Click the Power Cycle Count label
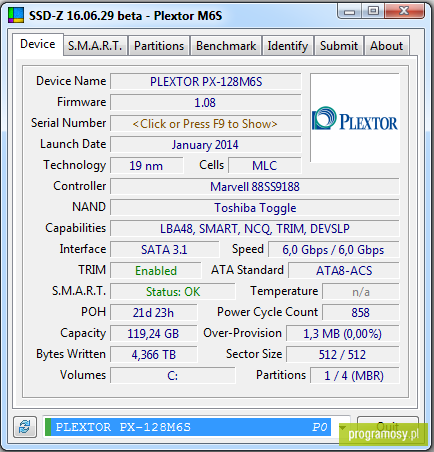The width and height of the screenshot is (434, 452). pos(267,312)
